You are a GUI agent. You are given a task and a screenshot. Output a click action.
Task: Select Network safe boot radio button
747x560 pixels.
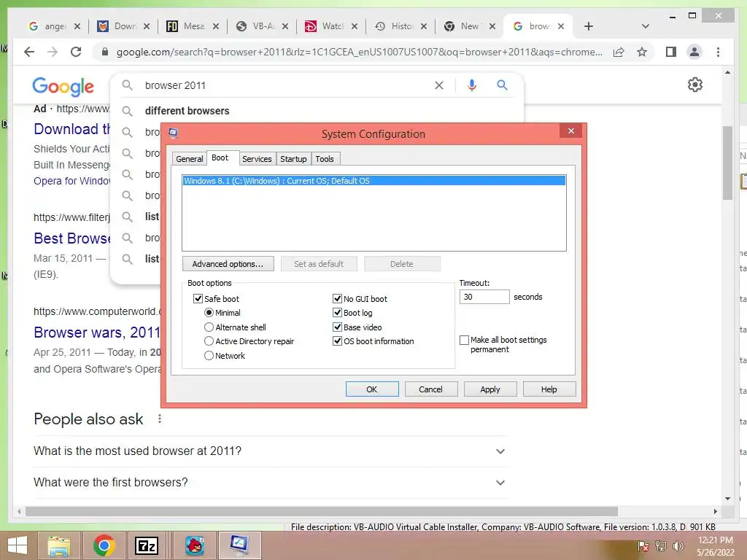click(209, 356)
